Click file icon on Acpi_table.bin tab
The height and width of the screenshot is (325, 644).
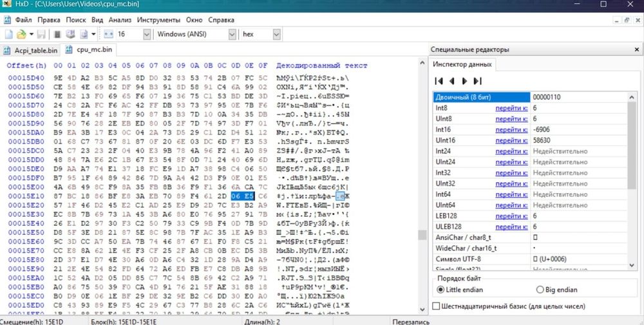[x=7, y=50]
